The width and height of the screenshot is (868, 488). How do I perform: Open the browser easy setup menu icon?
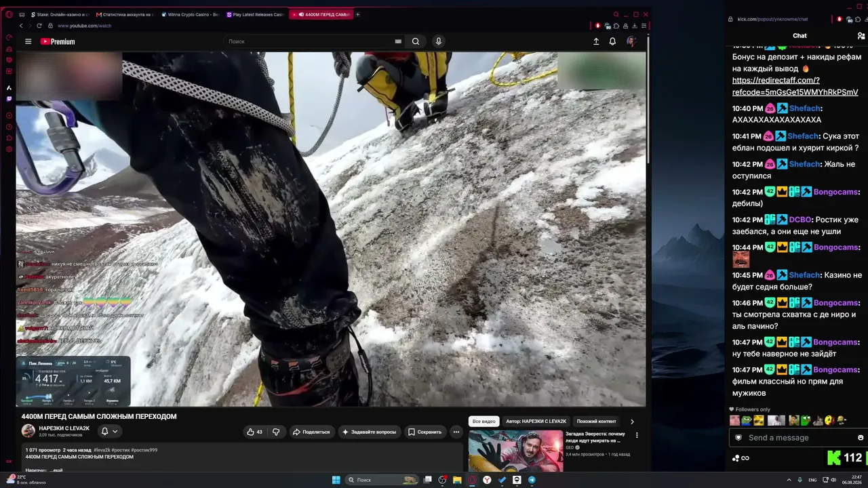click(x=644, y=26)
